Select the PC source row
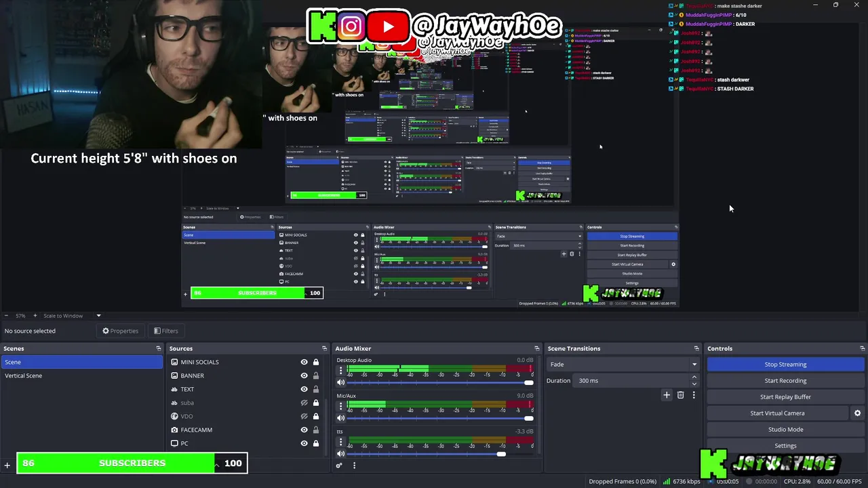The height and width of the screenshot is (488, 868). point(244,443)
